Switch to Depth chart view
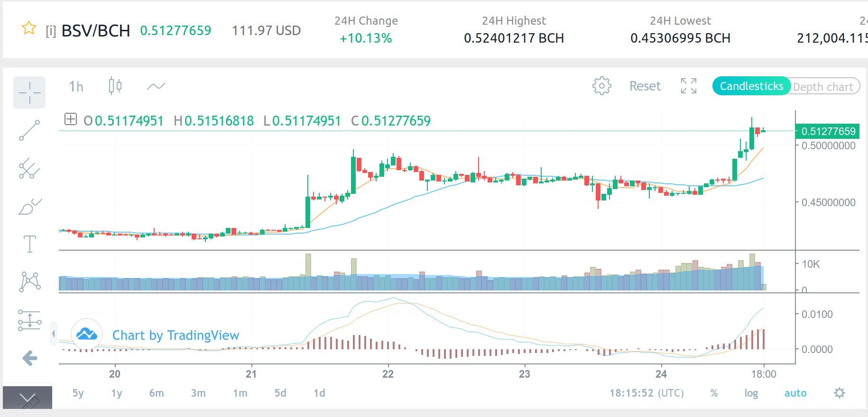 (823, 87)
